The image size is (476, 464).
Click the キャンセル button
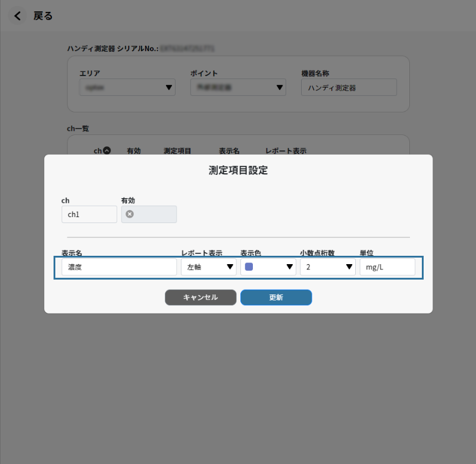[201, 297]
